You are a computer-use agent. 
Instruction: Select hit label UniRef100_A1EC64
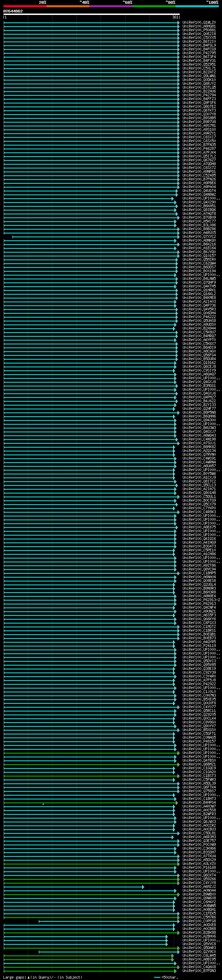pos(199,248)
